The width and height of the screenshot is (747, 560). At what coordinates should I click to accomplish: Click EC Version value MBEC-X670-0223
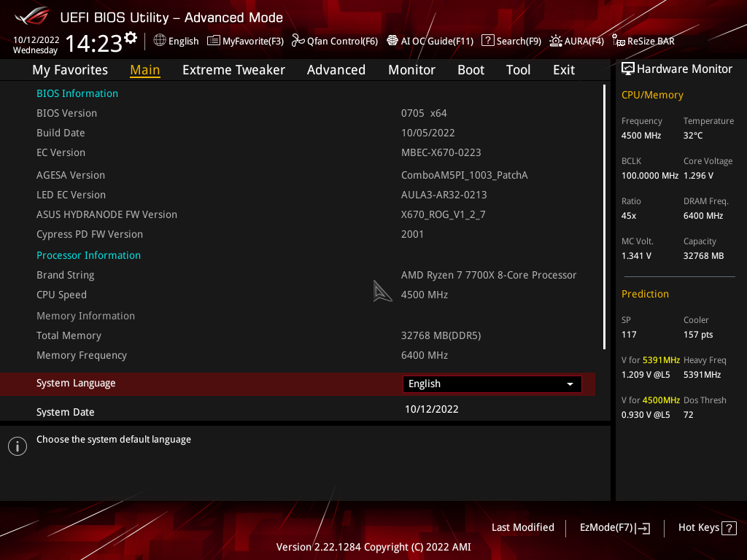tap(441, 152)
